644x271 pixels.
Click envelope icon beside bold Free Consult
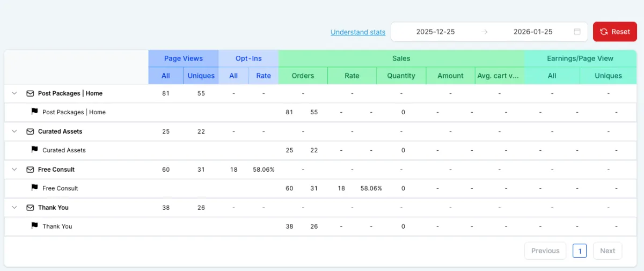30,170
